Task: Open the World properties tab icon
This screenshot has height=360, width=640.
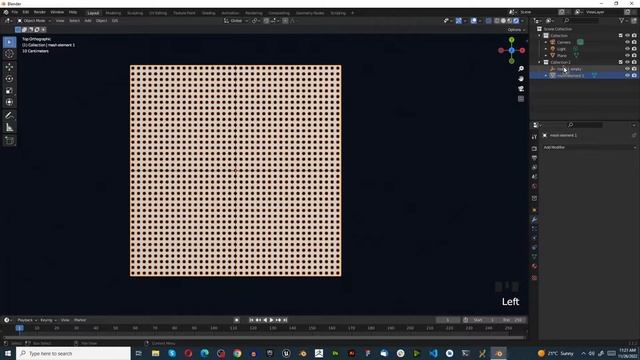Action: point(534,186)
